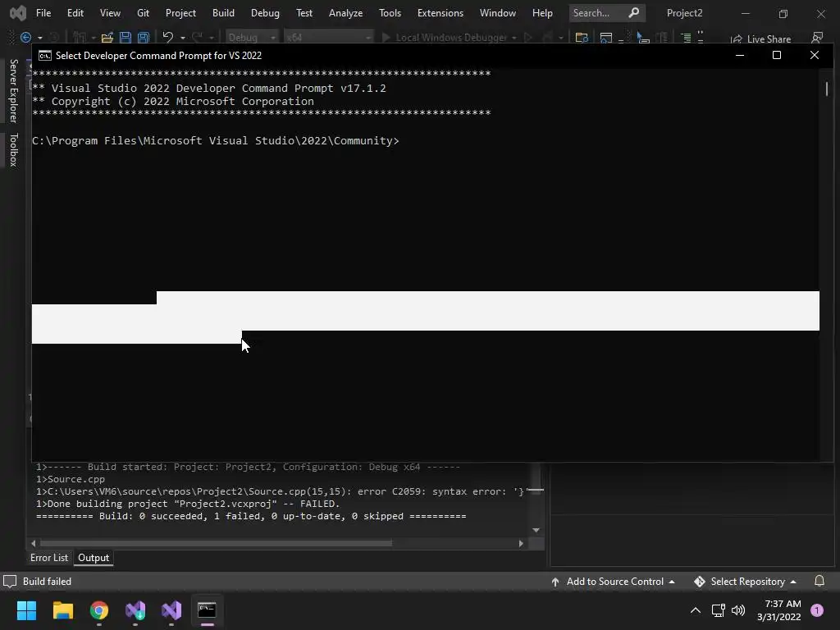Open the Build menu
Screen dimensions: 840x630
click(223, 13)
